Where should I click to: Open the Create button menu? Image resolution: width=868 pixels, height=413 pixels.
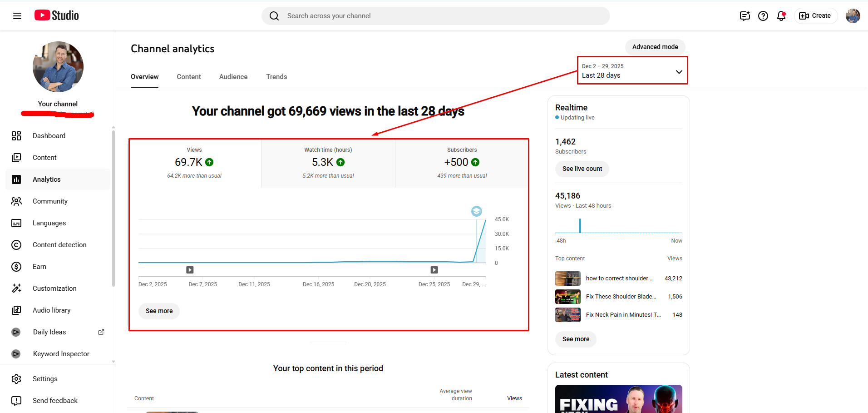[x=815, y=16]
